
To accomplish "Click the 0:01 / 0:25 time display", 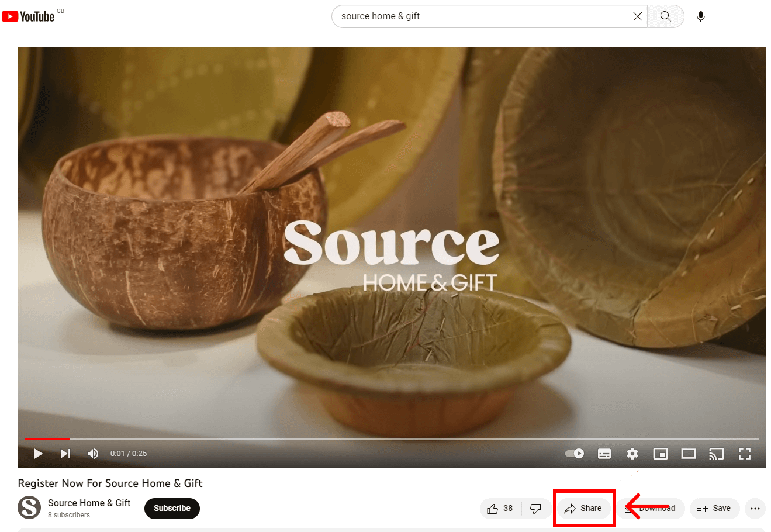I will [x=129, y=454].
